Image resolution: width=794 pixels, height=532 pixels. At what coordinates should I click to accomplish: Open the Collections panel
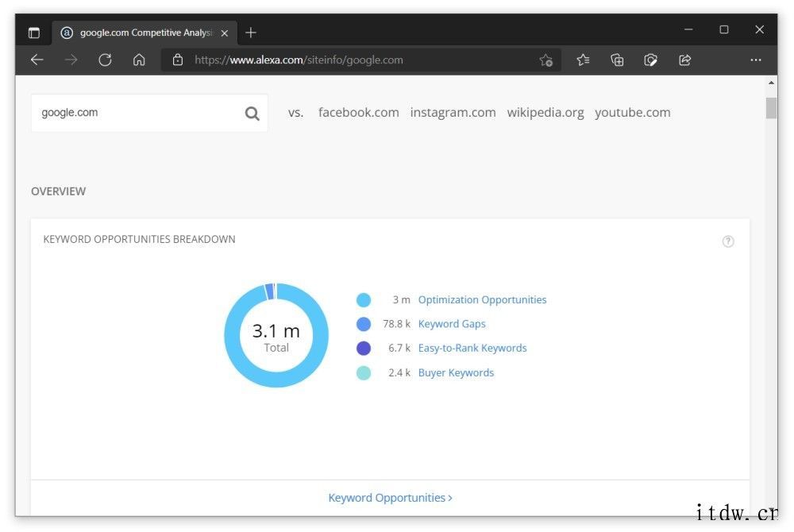(x=617, y=60)
